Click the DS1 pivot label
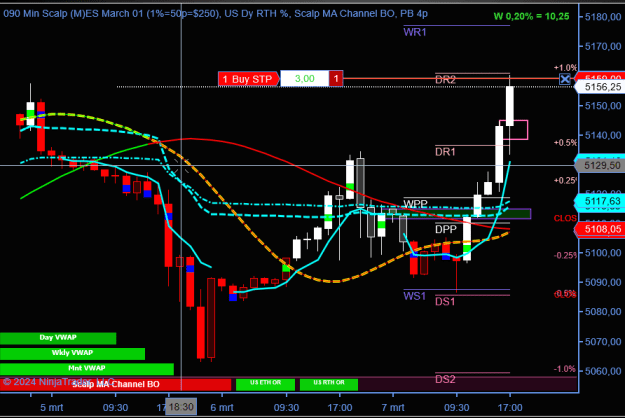This screenshot has width=625, height=418. click(x=445, y=302)
